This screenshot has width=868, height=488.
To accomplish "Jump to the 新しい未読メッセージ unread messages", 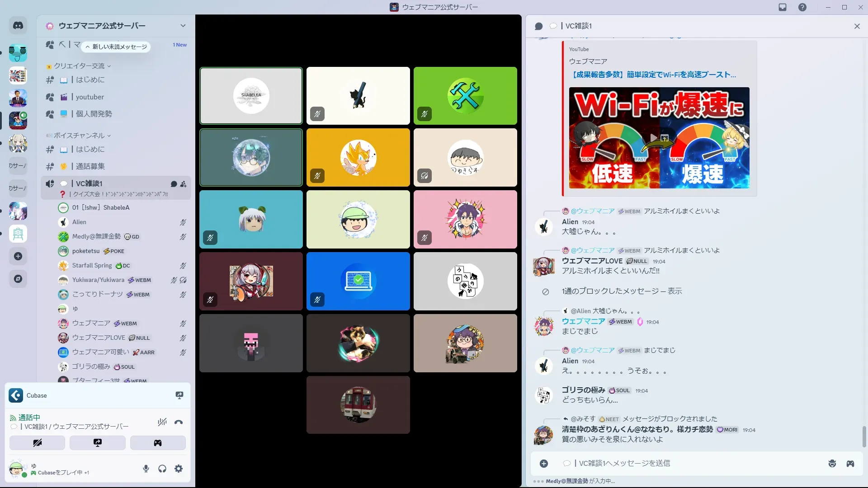I will (117, 47).
